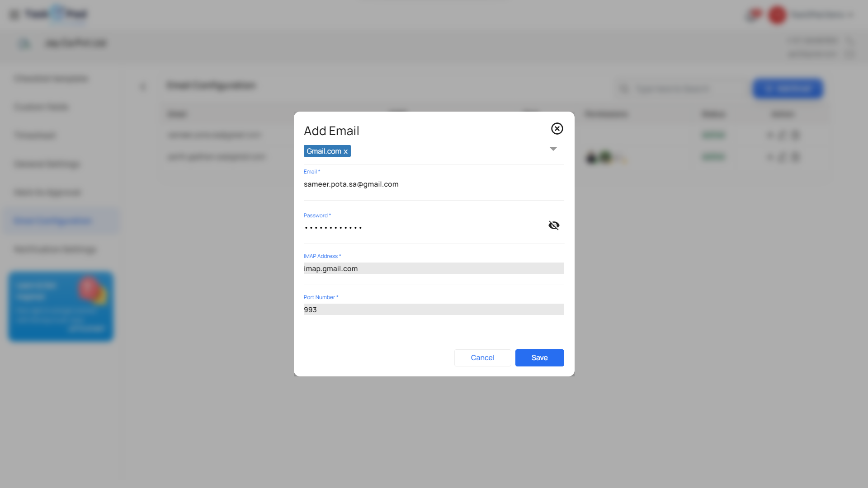Delete the first email configuration row
The height and width of the screenshot is (488, 868).
(796, 135)
